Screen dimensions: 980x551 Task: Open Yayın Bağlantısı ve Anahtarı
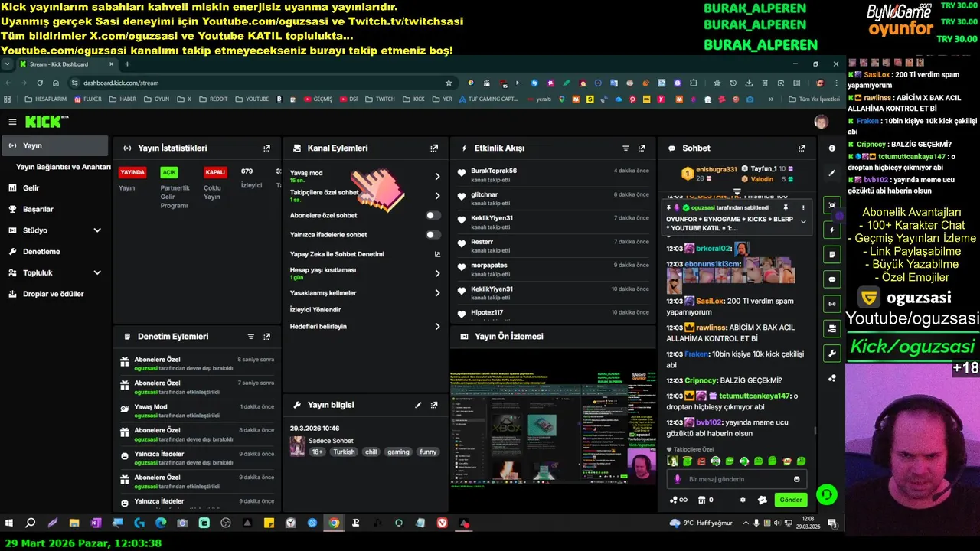pyautogui.click(x=64, y=167)
